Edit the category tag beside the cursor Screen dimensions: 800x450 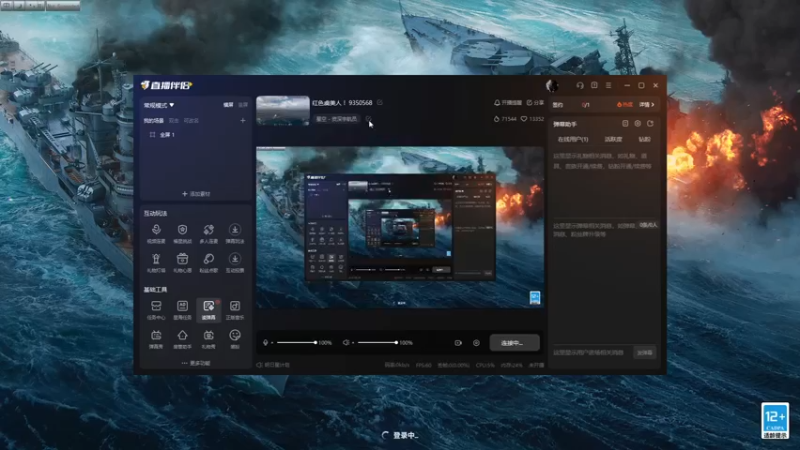[x=368, y=119]
